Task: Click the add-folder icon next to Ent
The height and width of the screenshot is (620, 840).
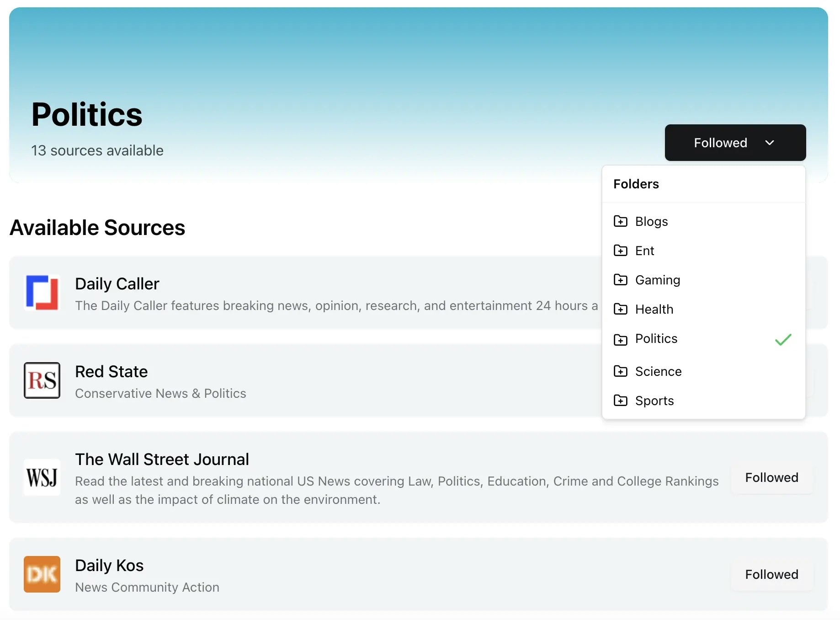Action: point(620,251)
